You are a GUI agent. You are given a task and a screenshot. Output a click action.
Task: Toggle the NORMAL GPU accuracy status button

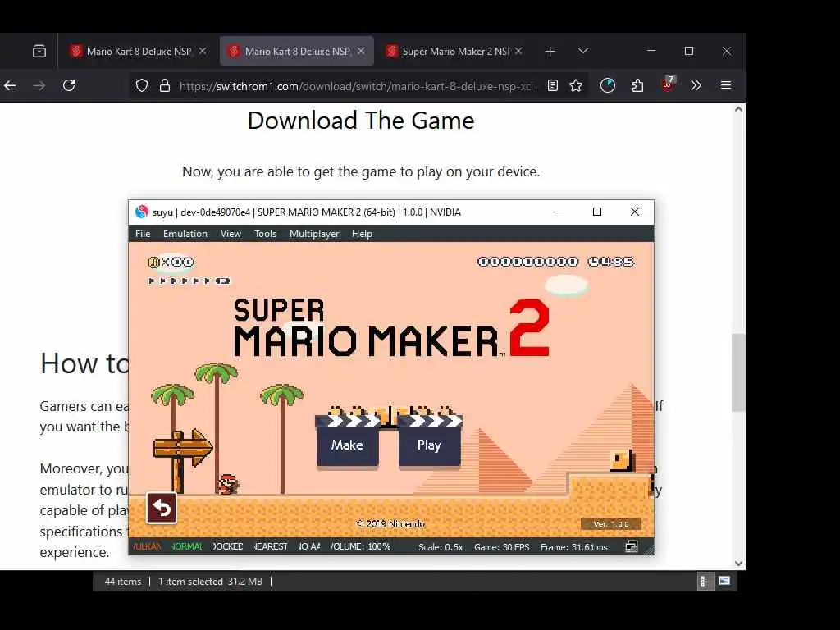pos(187,546)
